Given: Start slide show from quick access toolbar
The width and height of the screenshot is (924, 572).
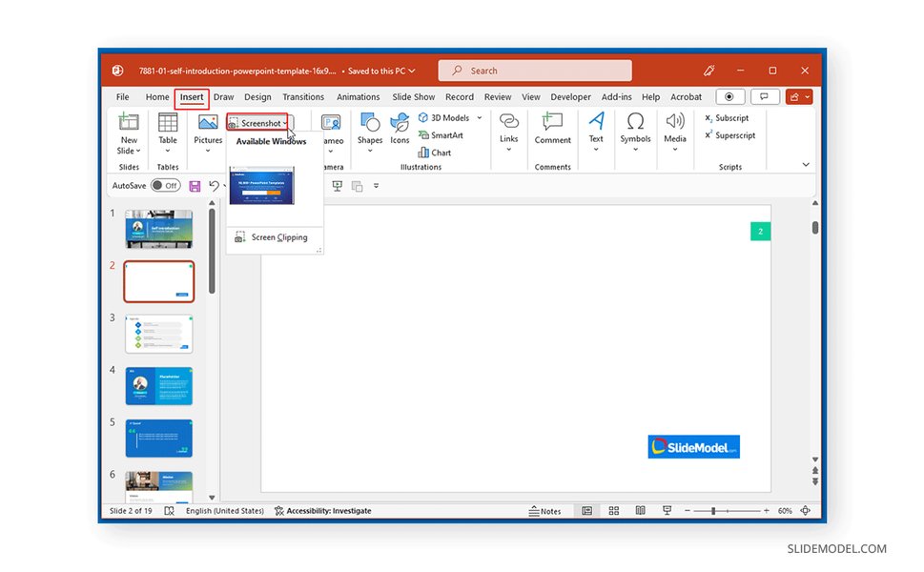Looking at the screenshot, I should pos(337,186).
